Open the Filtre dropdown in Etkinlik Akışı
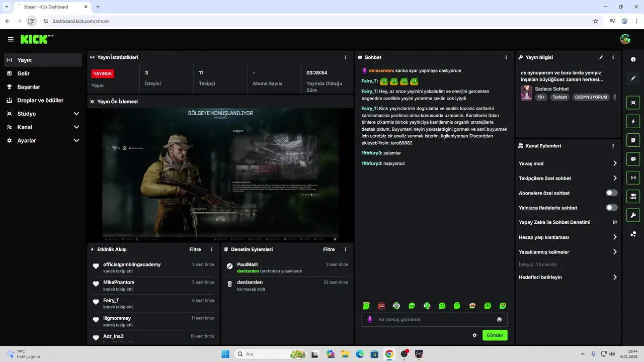644x362 pixels. pos(195,249)
